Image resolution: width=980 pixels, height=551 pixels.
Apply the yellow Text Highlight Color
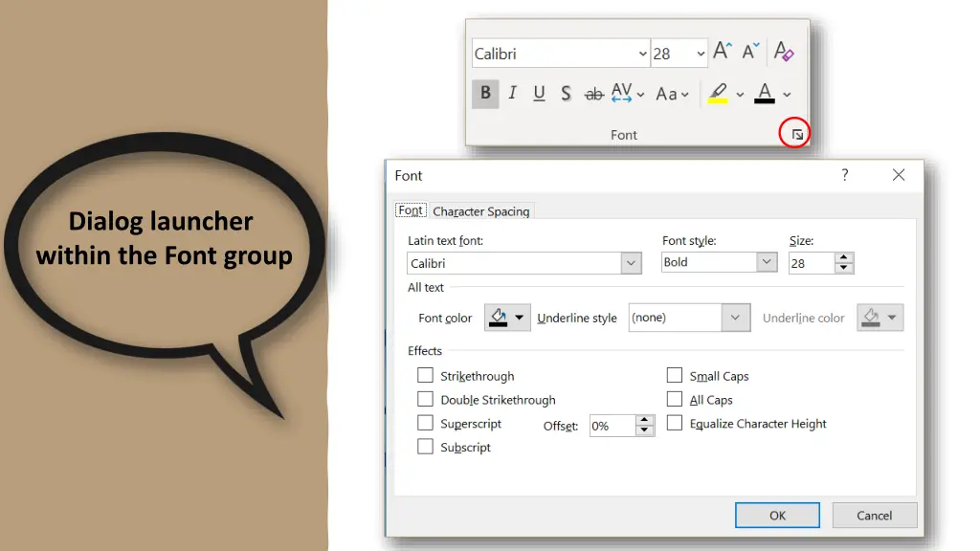click(x=718, y=94)
